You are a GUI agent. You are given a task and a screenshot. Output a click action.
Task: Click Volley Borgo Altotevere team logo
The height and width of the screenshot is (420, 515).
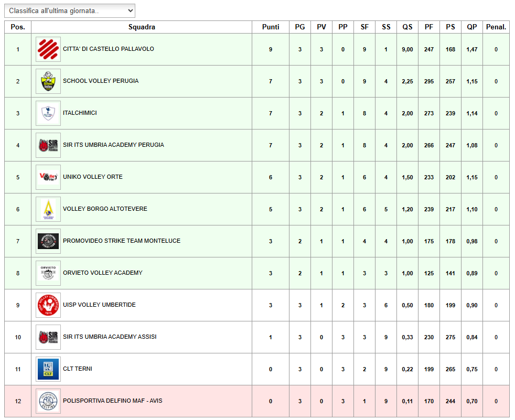pyautogui.click(x=48, y=209)
